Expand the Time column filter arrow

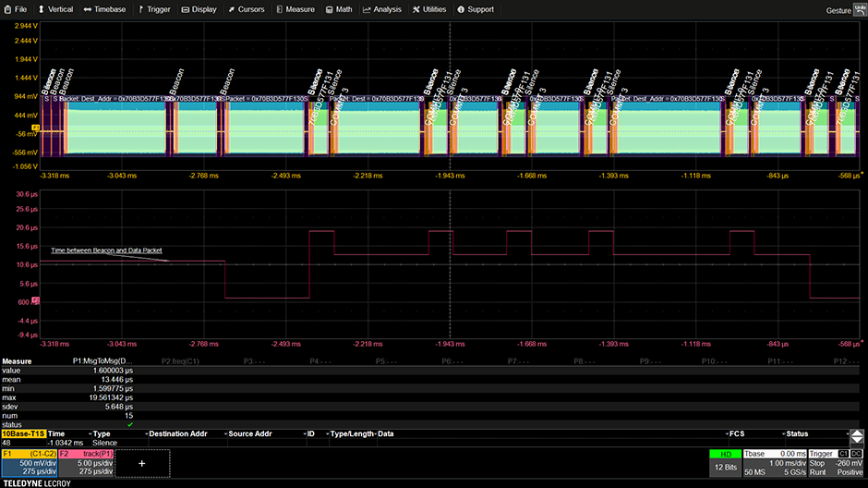pos(90,433)
